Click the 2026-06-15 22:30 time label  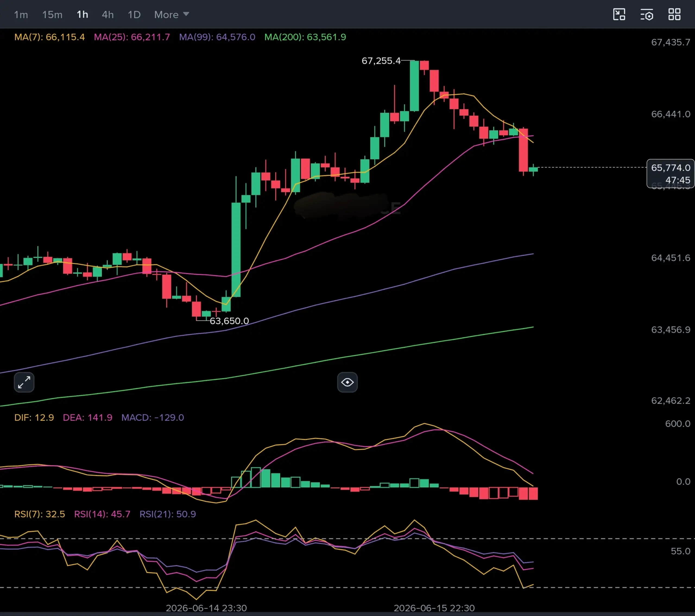[x=434, y=608]
